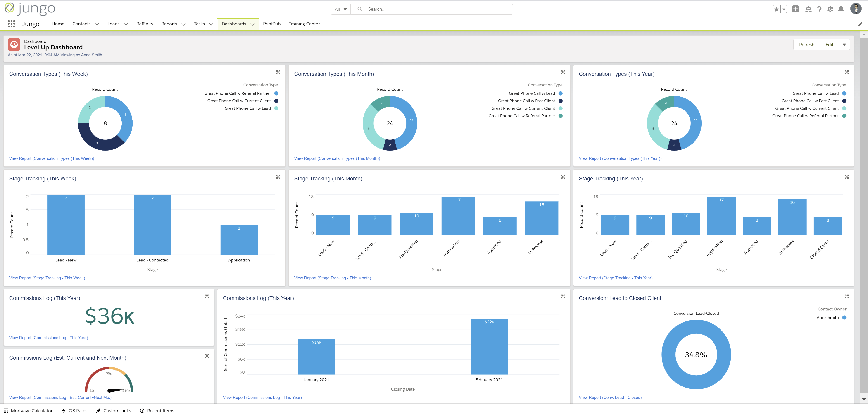Click the favorites star icon

coord(776,10)
